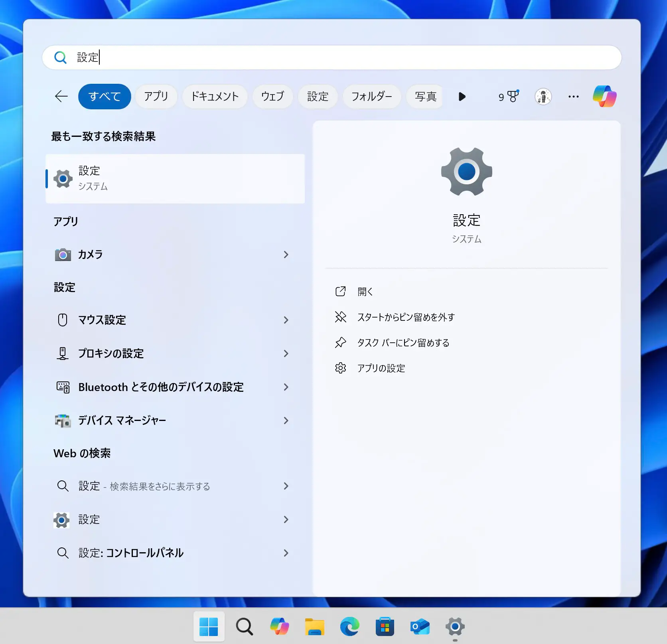The image size is (667, 644).
Task: Open 設定 gear icon from the taskbar
Action: tap(454, 626)
